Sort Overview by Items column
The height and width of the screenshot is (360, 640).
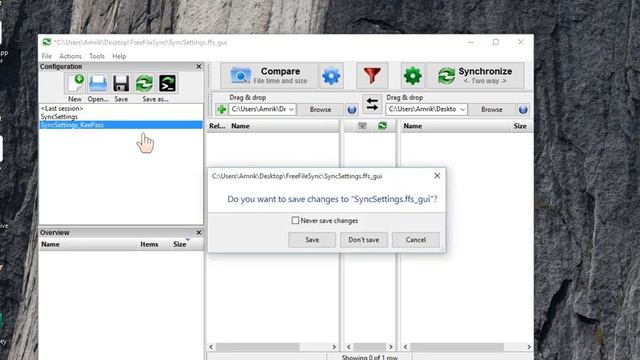pyautogui.click(x=149, y=244)
